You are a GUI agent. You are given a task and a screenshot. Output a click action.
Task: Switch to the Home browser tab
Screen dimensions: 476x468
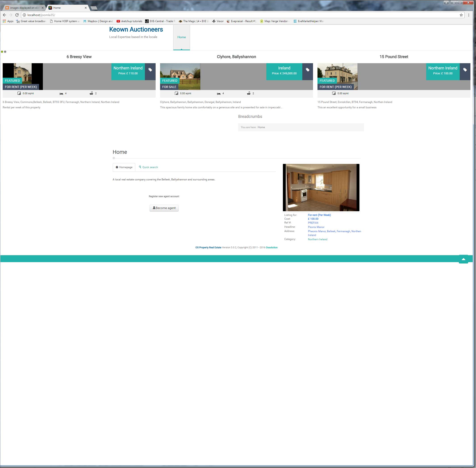pos(68,8)
